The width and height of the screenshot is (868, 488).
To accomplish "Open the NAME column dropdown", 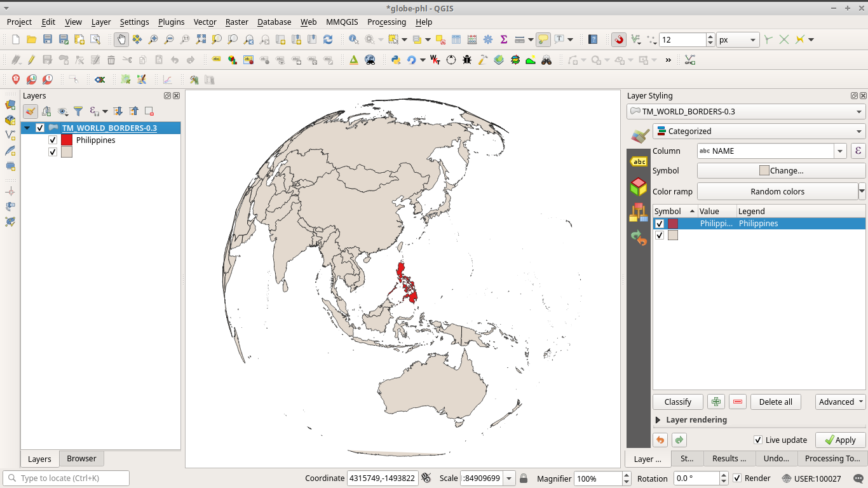I will pyautogui.click(x=841, y=151).
